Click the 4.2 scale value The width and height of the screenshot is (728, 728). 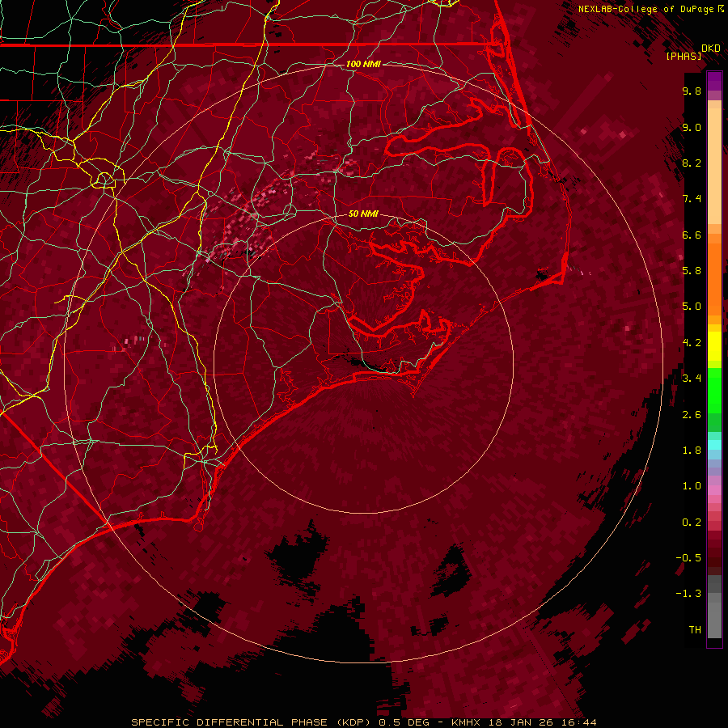point(692,343)
